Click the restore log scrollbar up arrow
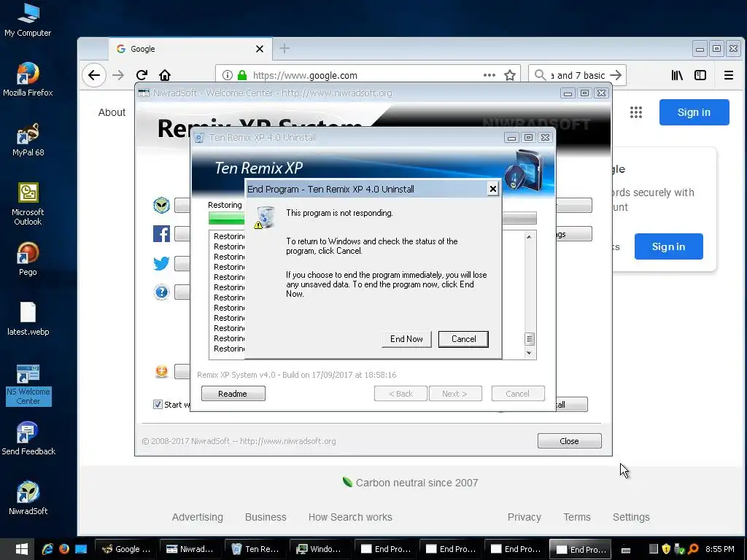Viewport: 747px width, 560px height. [x=529, y=237]
